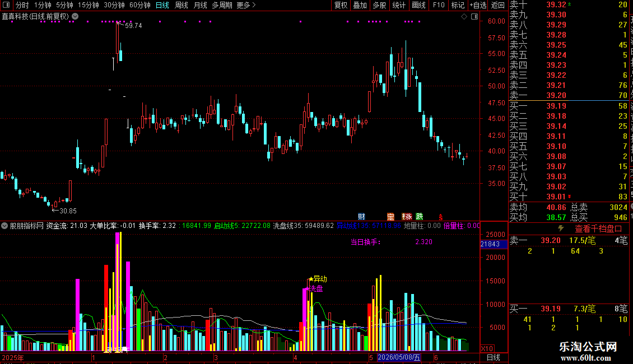Screen dimensions: 633x364
Task: Click the diamond marker icon above chart
Action: pyautogui.click(x=464, y=17)
